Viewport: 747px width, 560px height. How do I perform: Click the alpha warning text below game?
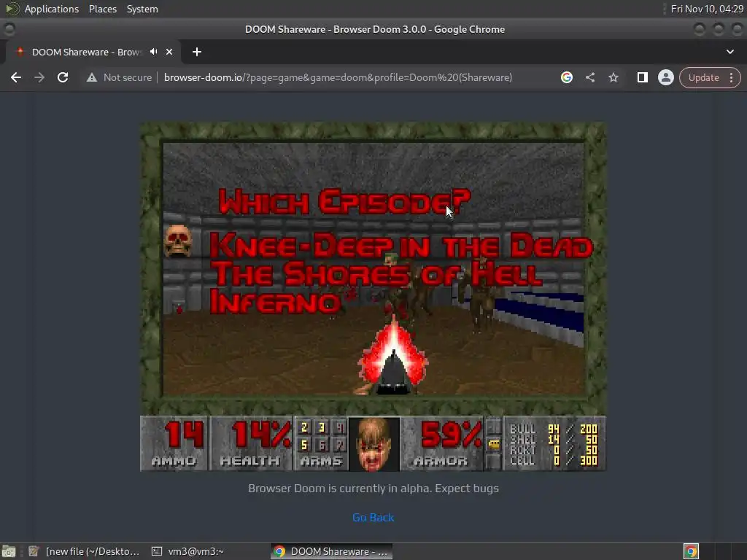click(x=373, y=488)
